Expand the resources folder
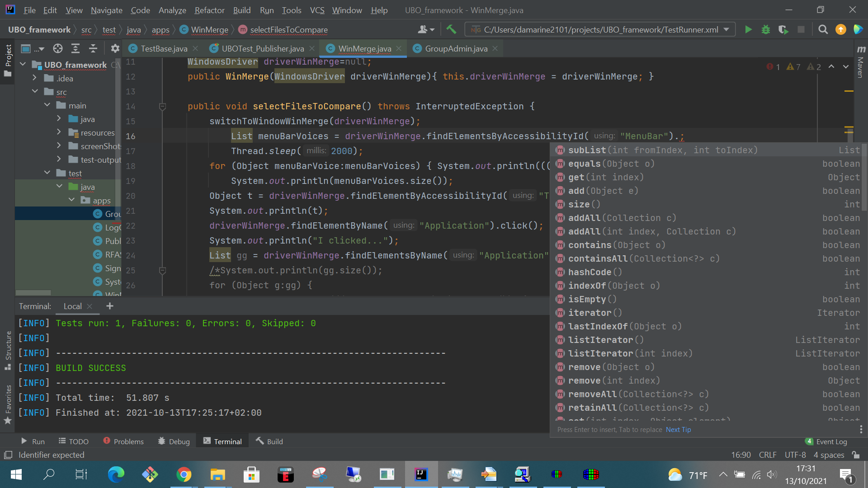 click(x=59, y=132)
